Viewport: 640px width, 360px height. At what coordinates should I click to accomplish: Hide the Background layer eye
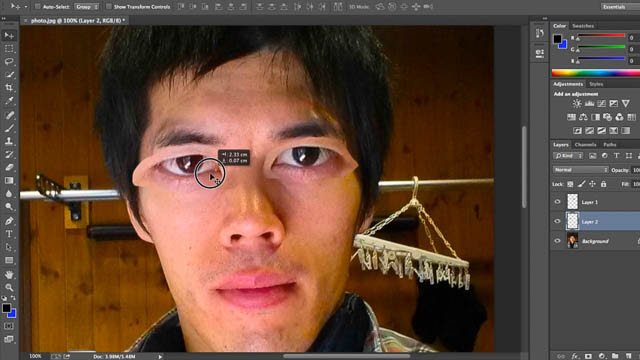click(557, 241)
